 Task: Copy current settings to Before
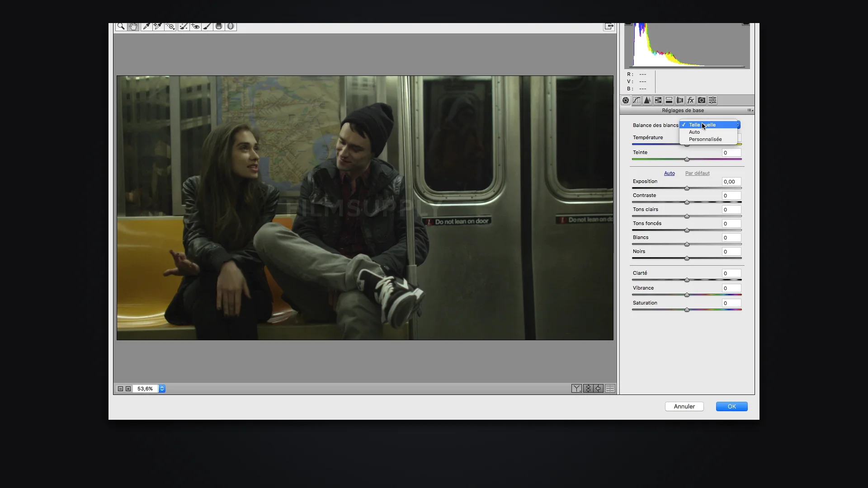599,389
